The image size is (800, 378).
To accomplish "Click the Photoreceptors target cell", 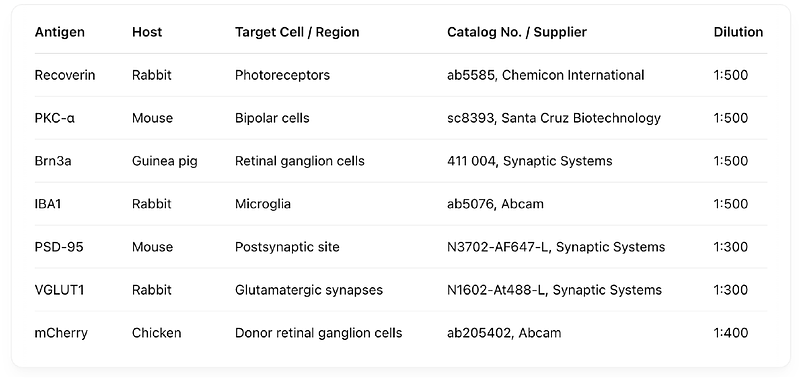I will click(283, 75).
